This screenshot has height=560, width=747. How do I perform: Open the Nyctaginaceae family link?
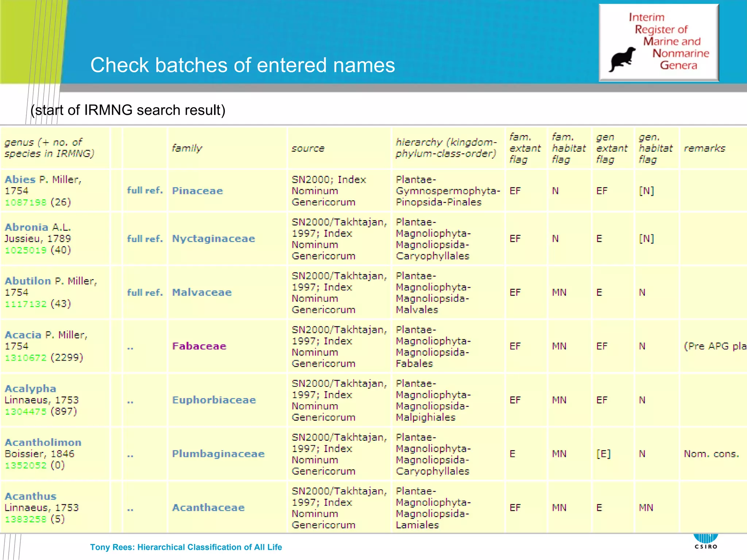[213, 239]
